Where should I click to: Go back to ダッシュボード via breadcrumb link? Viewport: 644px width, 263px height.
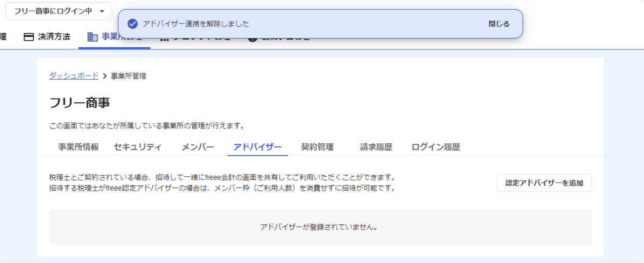pos(74,76)
